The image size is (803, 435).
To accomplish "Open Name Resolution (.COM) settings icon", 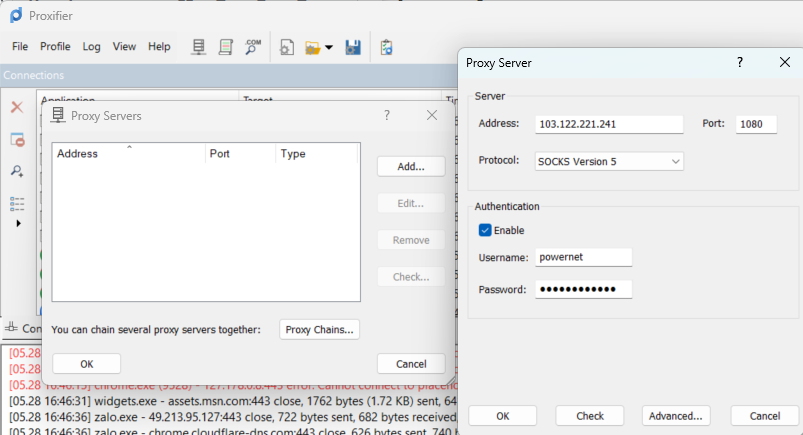I will pyautogui.click(x=253, y=47).
